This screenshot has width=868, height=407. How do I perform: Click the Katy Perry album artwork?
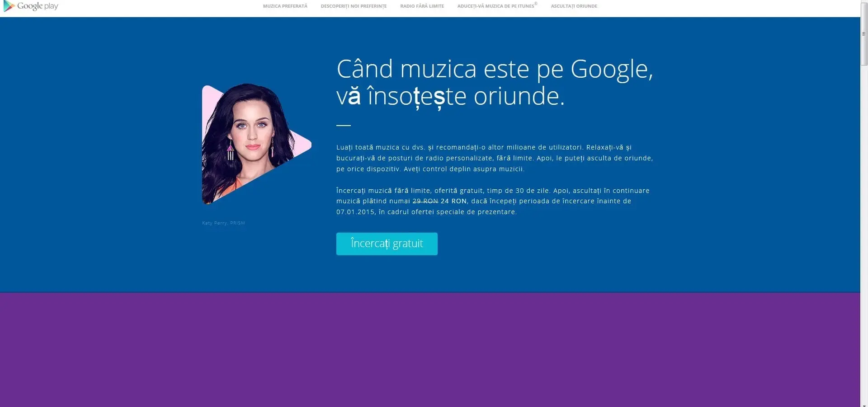pyautogui.click(x=256, y=144)
